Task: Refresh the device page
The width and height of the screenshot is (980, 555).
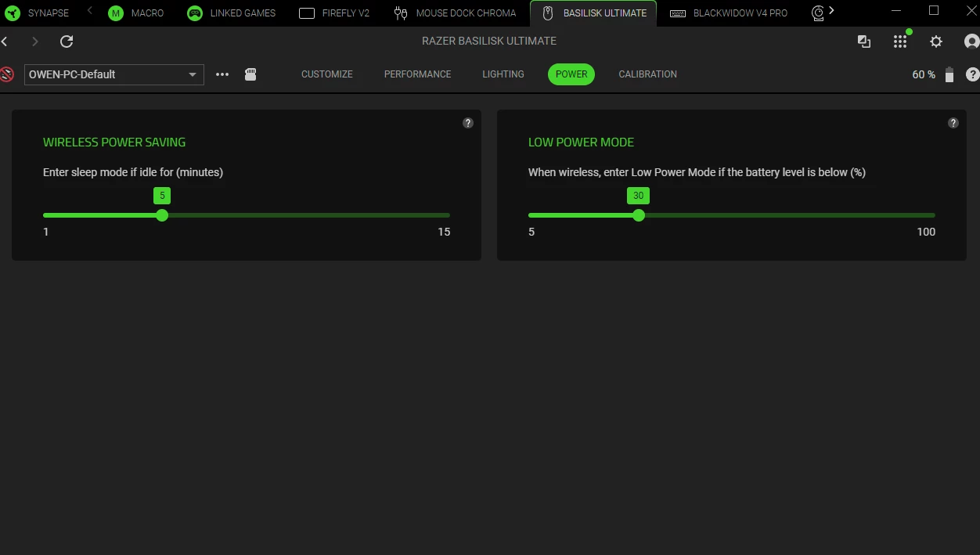Action: coord(67,41)
